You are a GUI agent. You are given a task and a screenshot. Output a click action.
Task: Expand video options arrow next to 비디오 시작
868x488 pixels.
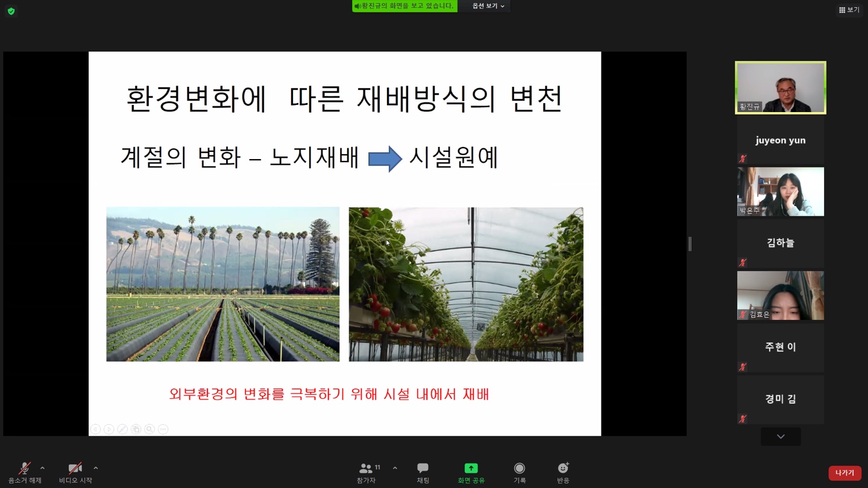point(95,468)
